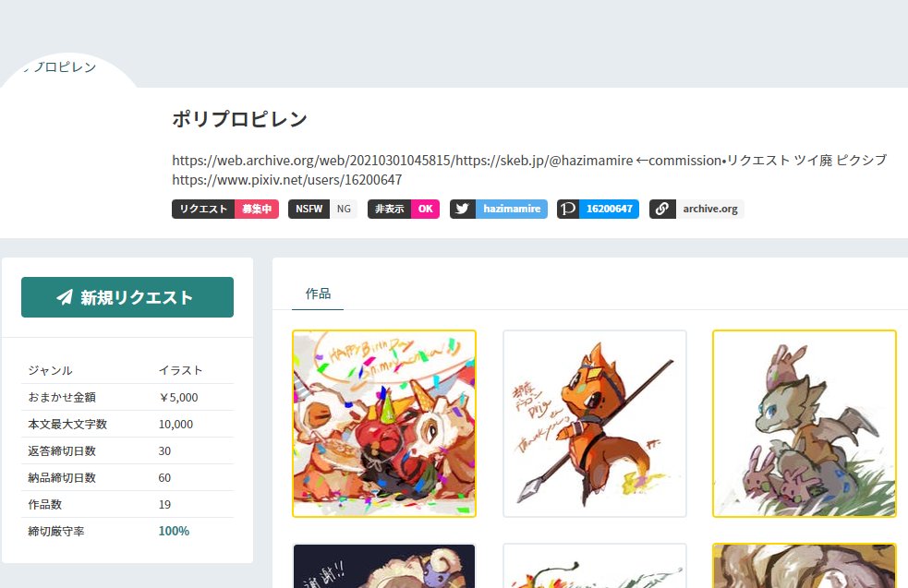
Task: Click the イラスト genre value
Action: point(181,370)
